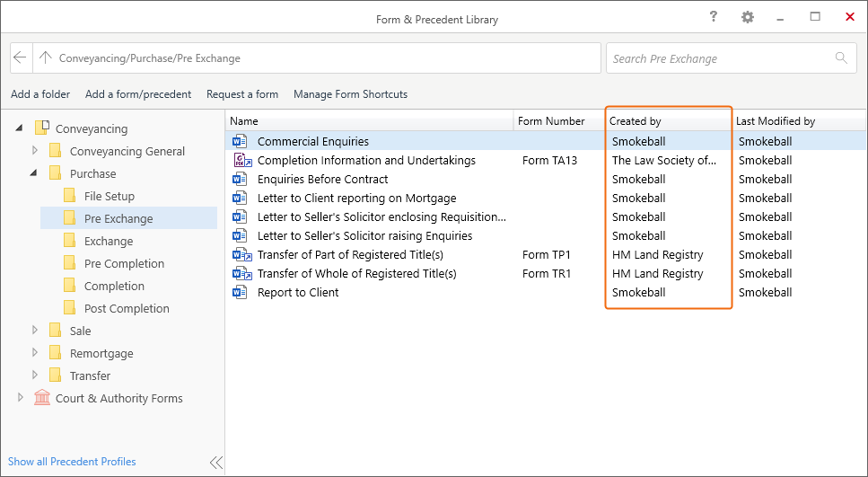868x477 pixels.
Task: Select File Setup in the tree
Action: point(109,196)
